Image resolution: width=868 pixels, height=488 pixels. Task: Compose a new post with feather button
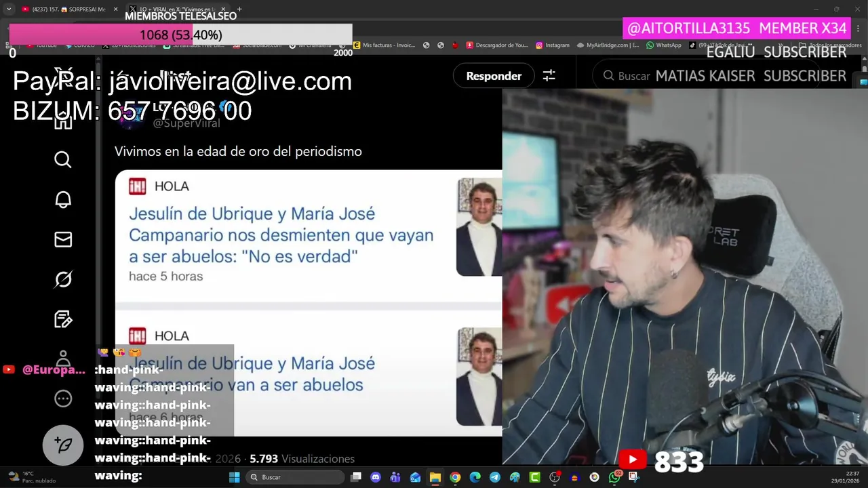63,445
